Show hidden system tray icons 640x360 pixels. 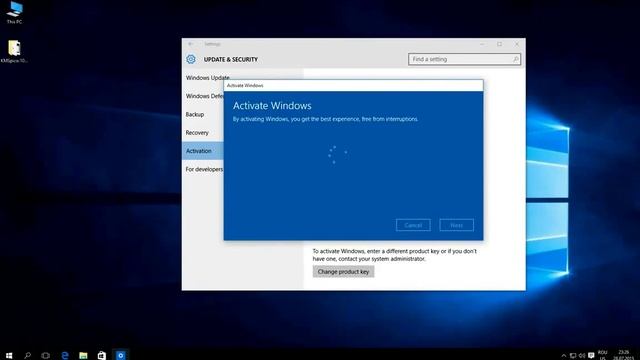click(564, 356)
